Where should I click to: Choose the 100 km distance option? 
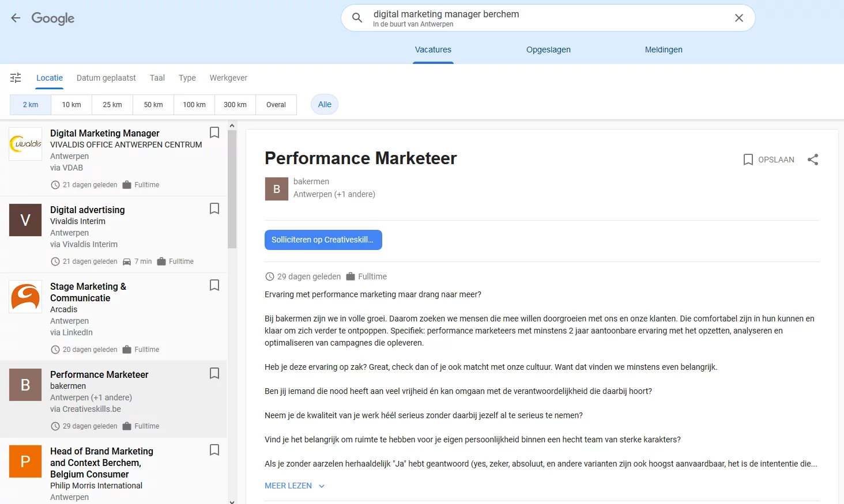tap(194, 105)
